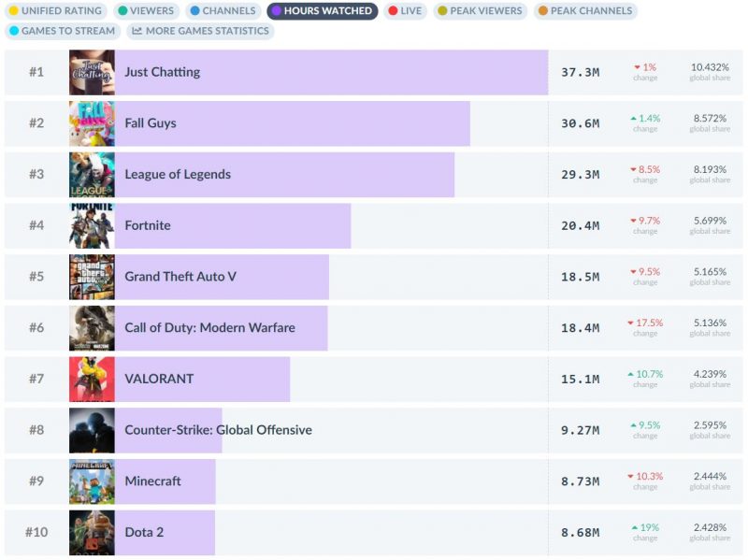748x560 pixels.
Task: Click the Minecraft game cover icon
Action: coord(92,481)
